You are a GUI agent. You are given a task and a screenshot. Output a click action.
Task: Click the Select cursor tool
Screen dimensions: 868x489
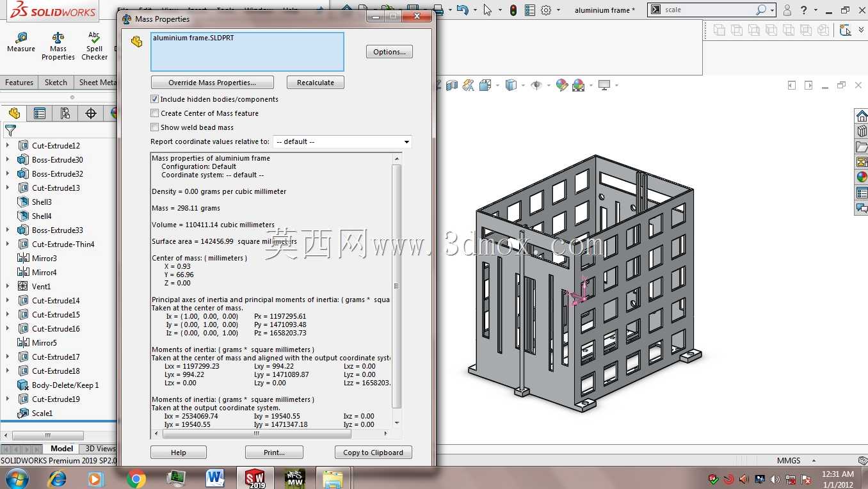pyautogui.click(x=488, y=10)
